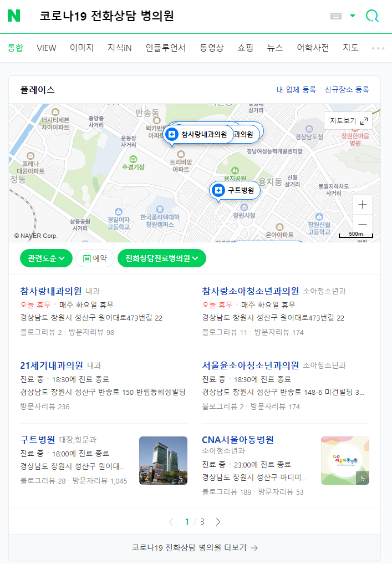Click 블로그리뷰 11 under 참사랑소아청소년과의원
The height and width of the screenshot is (564, 392).
[225, 332]
